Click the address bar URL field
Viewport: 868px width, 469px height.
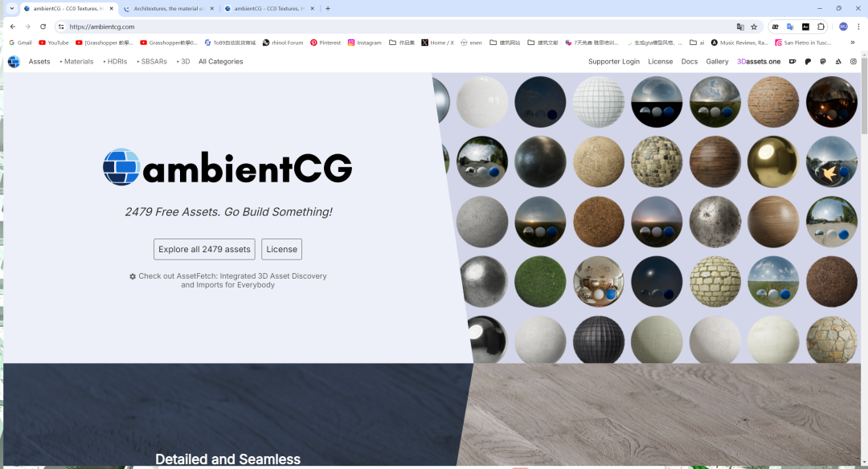click(x=399, y=27)
